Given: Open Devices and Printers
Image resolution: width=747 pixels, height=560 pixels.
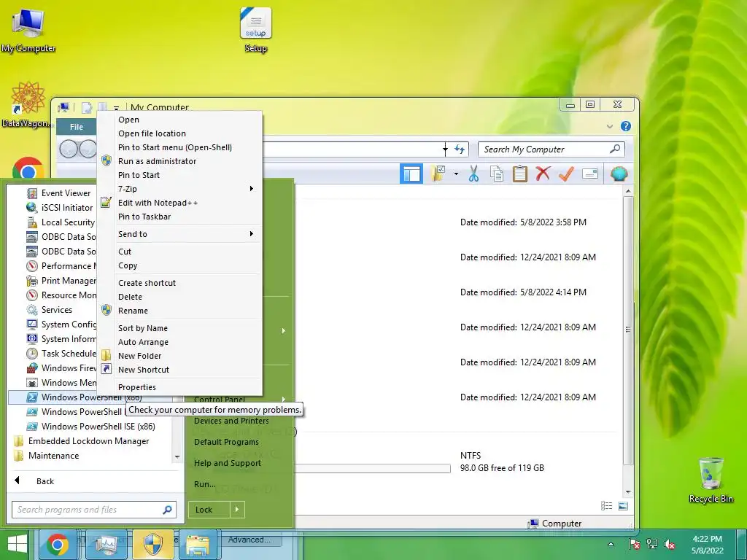Looking at the screenshot, I should pos(231,421).
